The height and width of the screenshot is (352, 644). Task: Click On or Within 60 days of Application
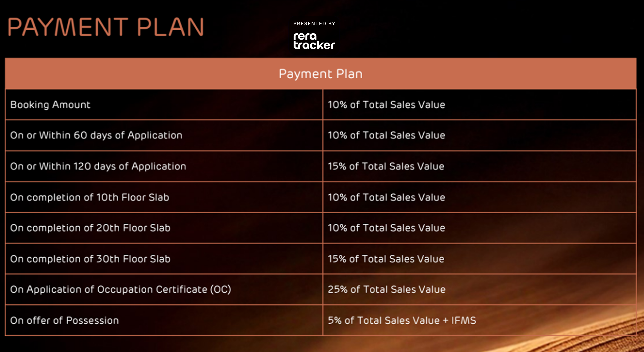(96, 135)
